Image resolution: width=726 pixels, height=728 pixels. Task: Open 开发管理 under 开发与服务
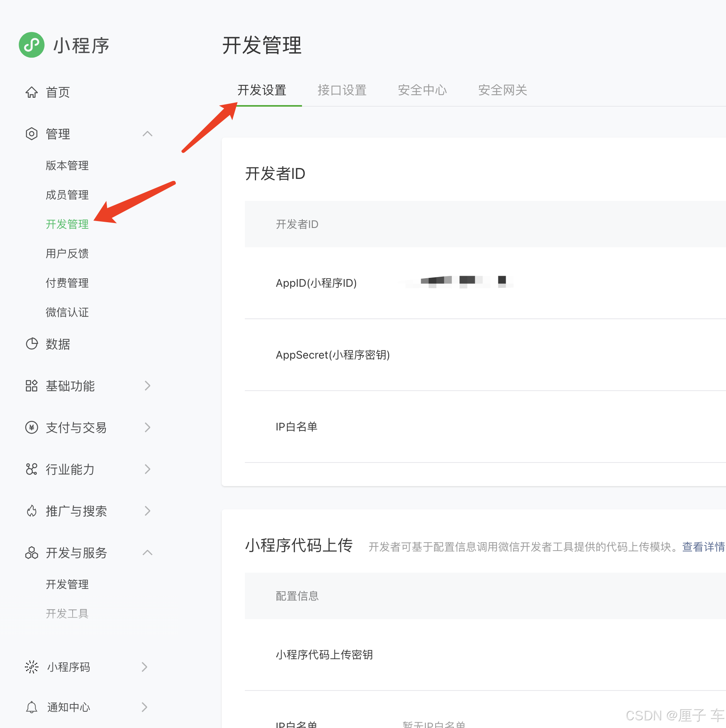[x=67, y=584]
